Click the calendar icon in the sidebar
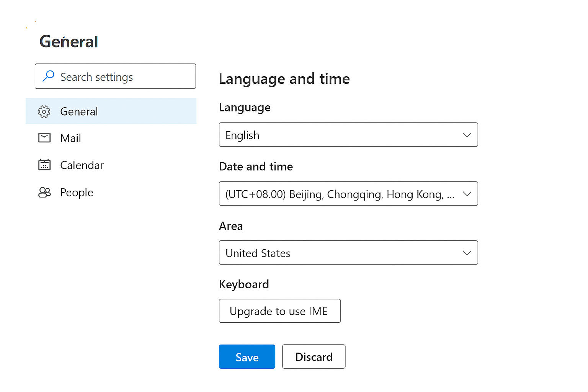Viewport: 588px width, 392px height. point(44,165)
